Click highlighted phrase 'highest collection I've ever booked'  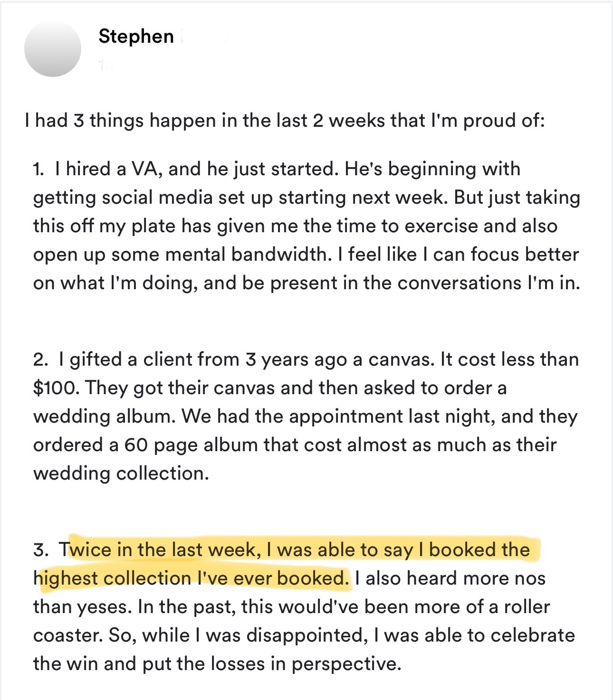190,578
